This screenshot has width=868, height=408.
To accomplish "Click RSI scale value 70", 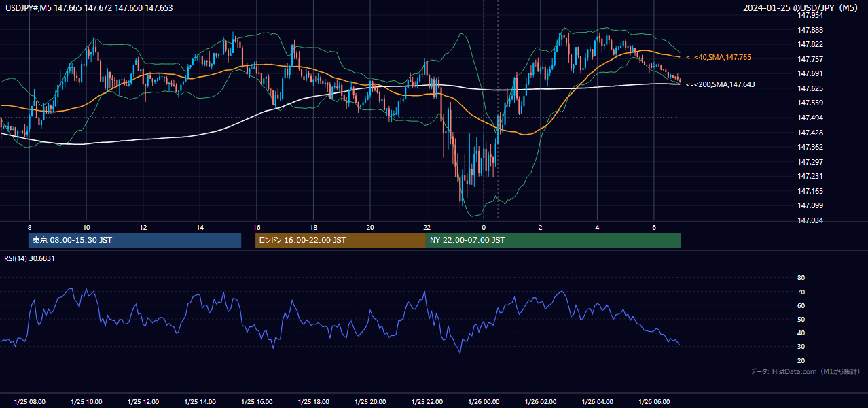I will pos(801,292).
